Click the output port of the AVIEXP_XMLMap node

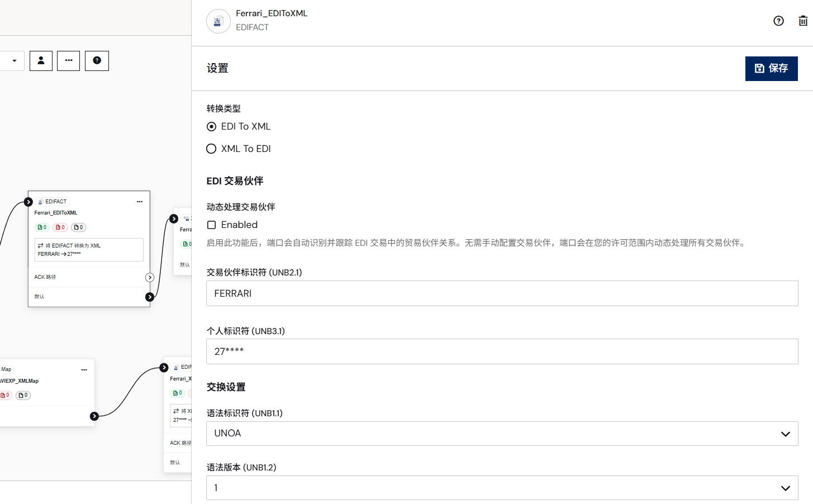click(x=94, y=416)
